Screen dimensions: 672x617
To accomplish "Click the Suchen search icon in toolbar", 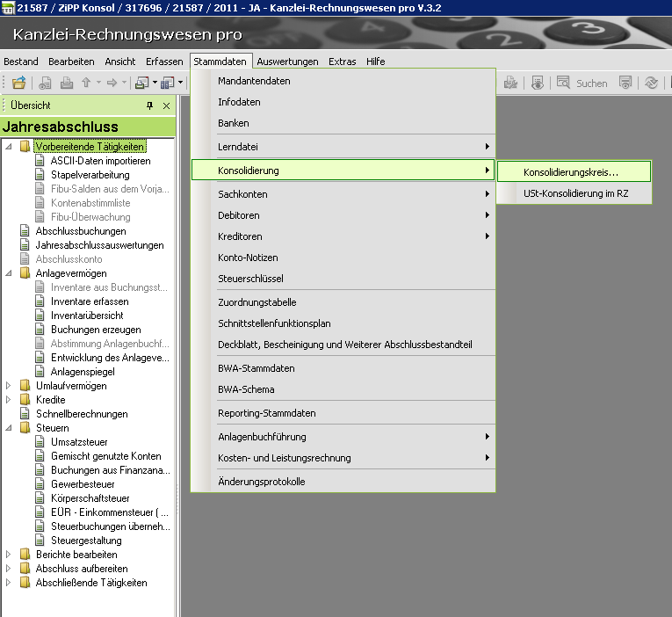I will pos(563,83).
